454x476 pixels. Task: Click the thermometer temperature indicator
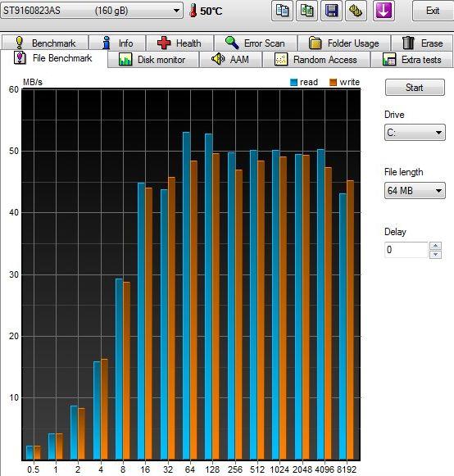(x=206, y=11)
